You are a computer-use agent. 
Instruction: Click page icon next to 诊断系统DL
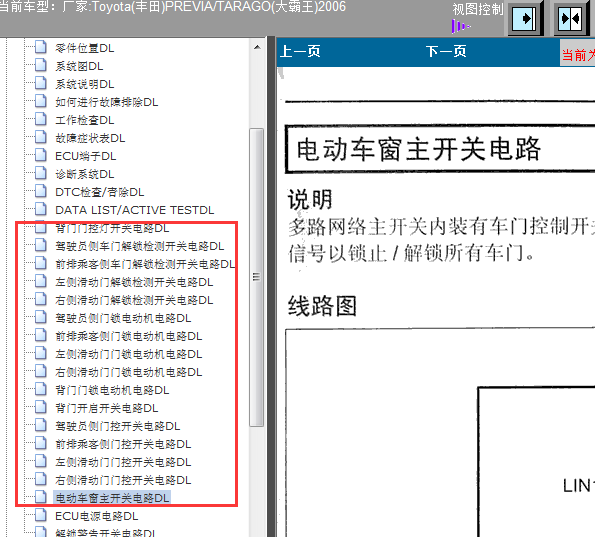coord(41,173)
